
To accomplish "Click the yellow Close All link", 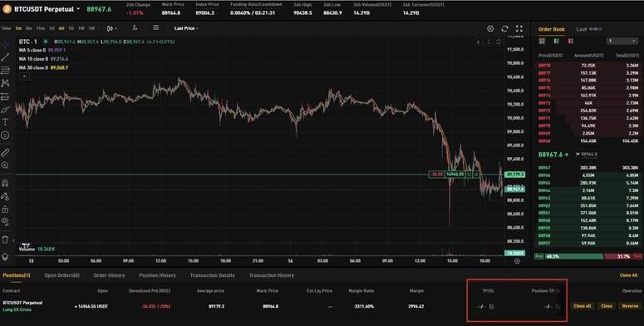I will (x=628, y=275).
